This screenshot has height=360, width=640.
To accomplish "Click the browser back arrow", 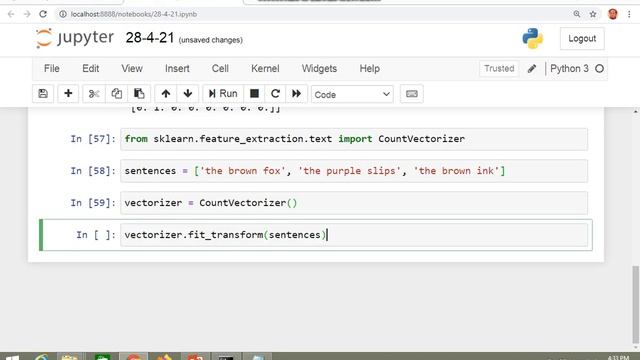I will (11, 14).
